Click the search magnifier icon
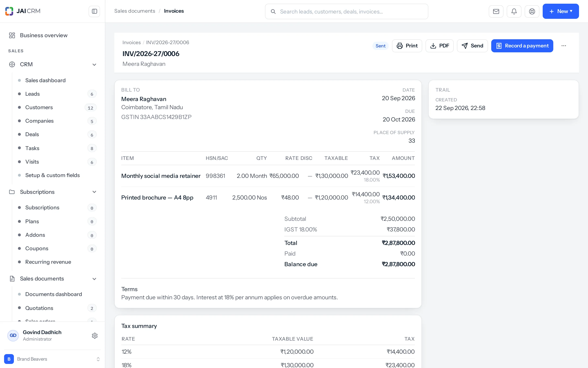588x368 pixels. click(273, 11)
